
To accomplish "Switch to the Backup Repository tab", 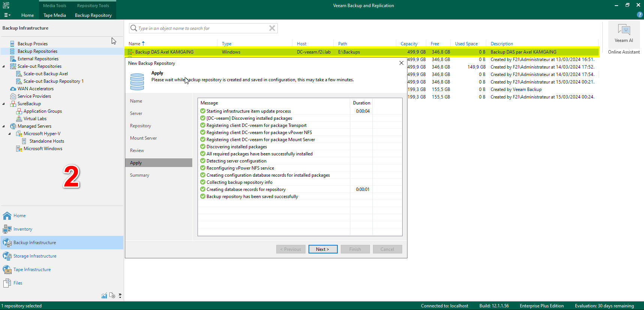I will (93, 15).
